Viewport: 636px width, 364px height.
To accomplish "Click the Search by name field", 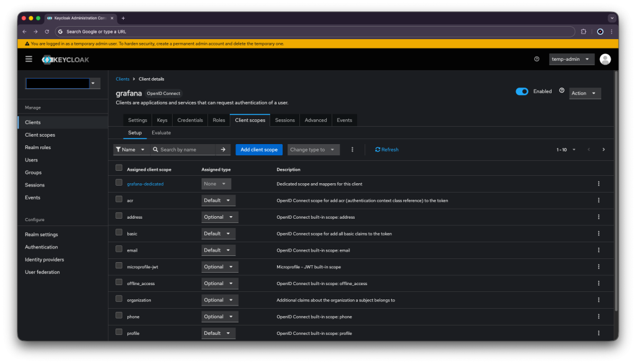I will [184, 150].
